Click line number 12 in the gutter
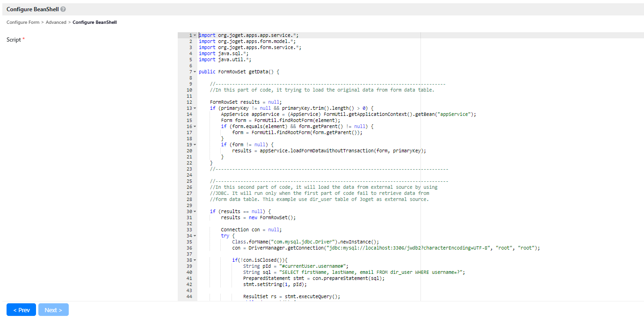The width and height of the screenshot is (644, 322). (x=189, y=102)
